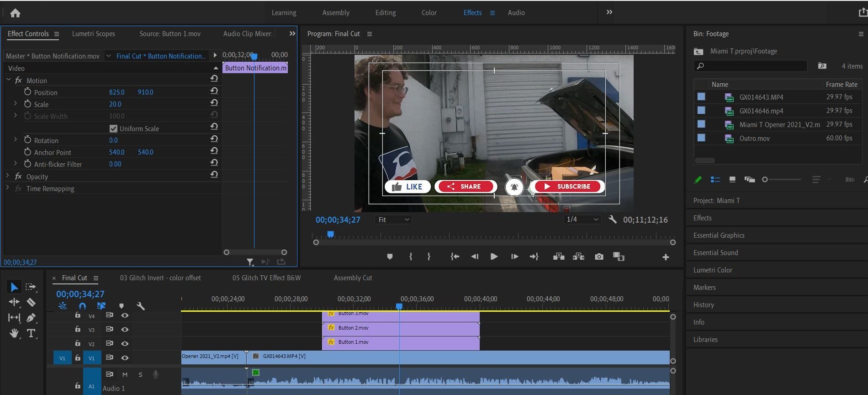Reset Motion effect
The image size is (868, 395).
(214, 79)
